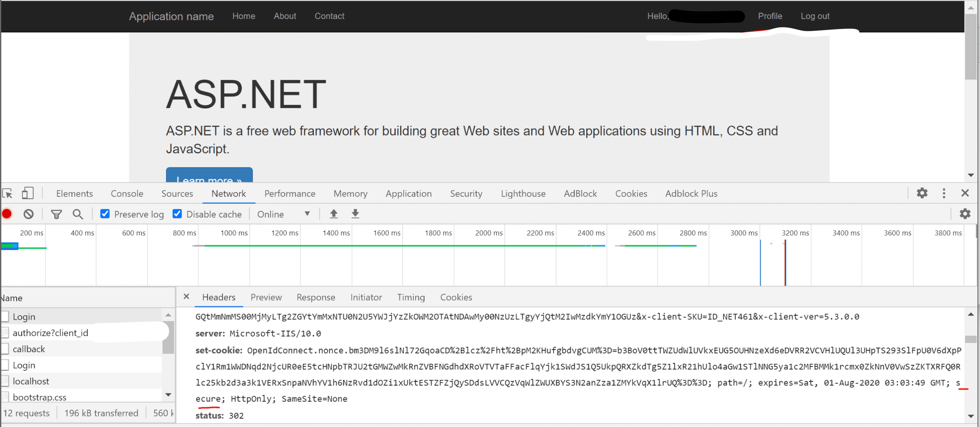980x427 pixels.
Task: Open the DevTools settings gear
Action: click(x=922, y=193)
